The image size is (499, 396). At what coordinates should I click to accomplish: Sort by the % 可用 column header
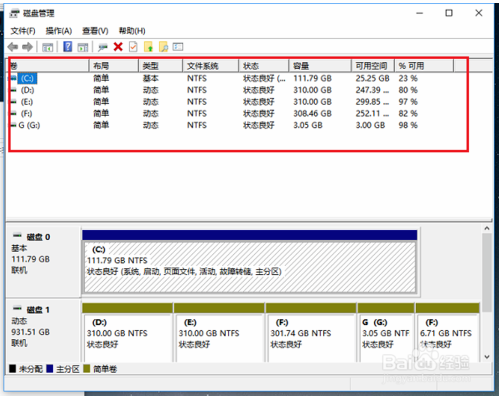coord(424,66)
